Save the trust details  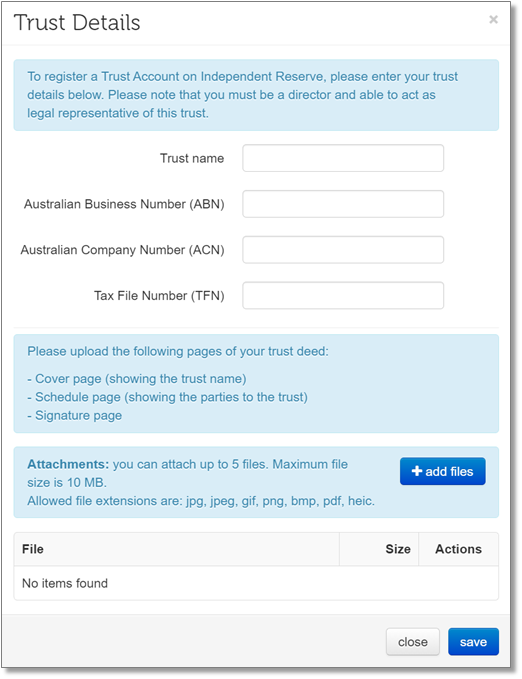(473, 642)
